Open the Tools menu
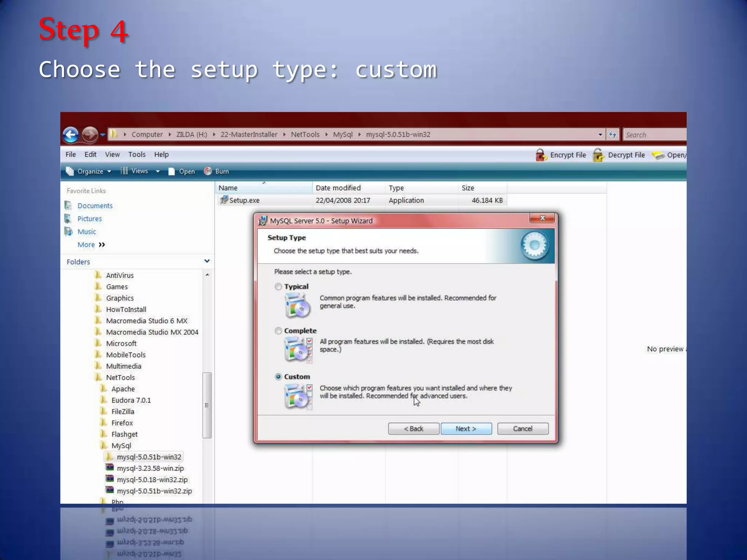747x560 pixels. (x=137, y=155)
